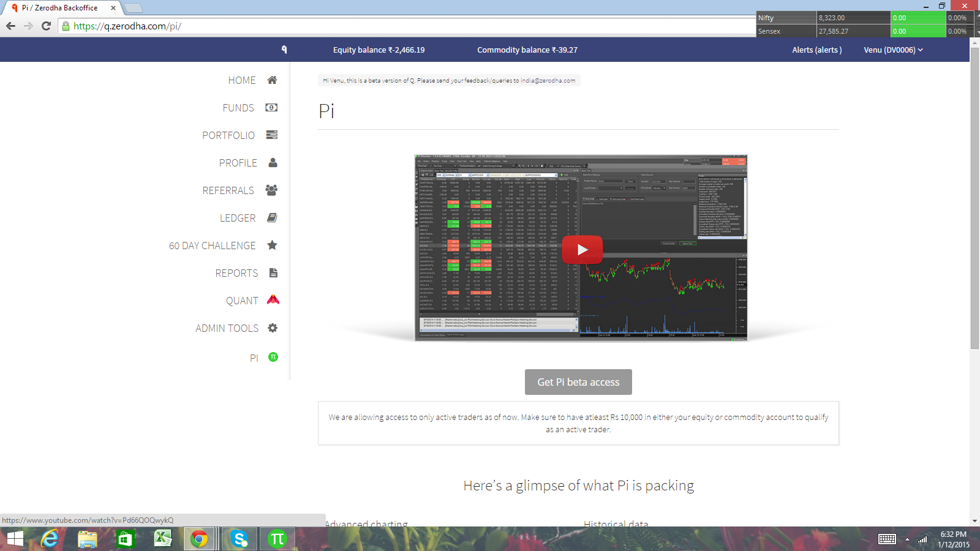Screen dimensions: 980x551
Task: Expand the Venu (DV0006) account dropdown
Action: [893, 50]
